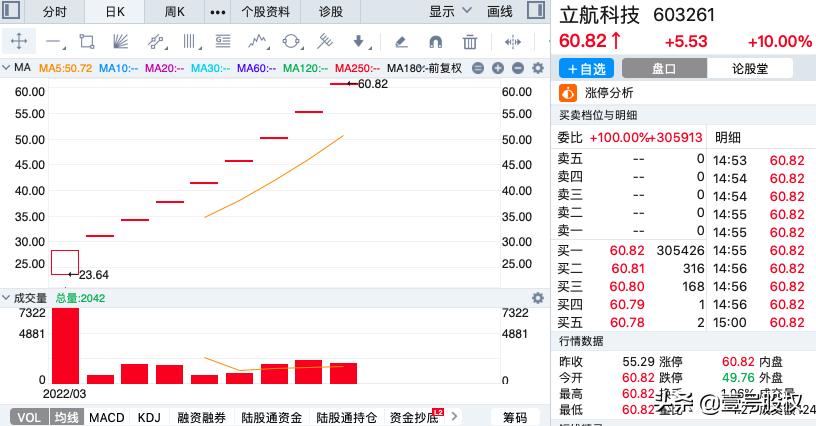Select the fan lines tool

120,41
